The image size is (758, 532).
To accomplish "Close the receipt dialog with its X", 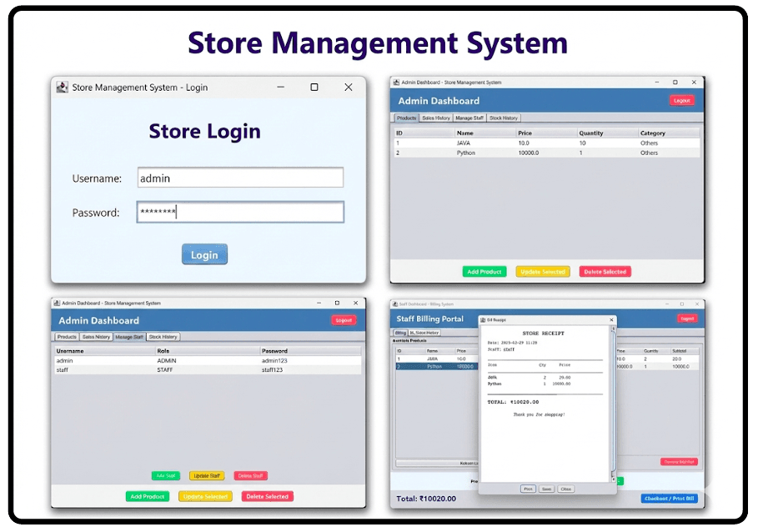I will (611, 319).
